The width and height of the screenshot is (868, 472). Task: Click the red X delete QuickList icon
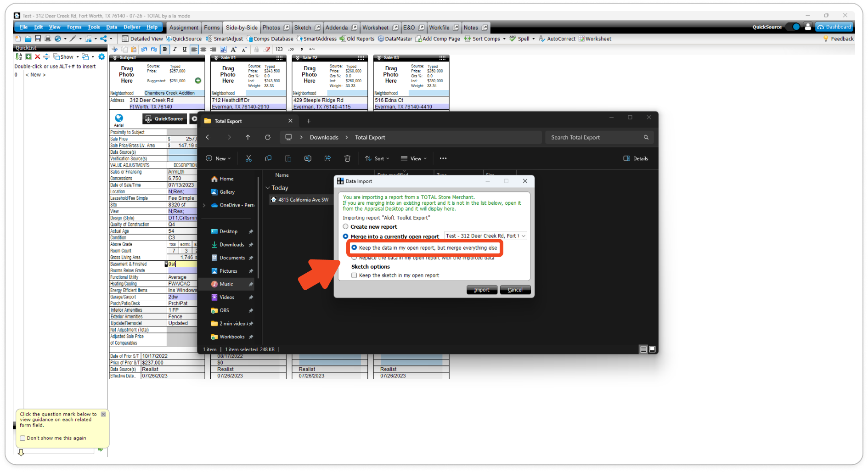[38, 57]
